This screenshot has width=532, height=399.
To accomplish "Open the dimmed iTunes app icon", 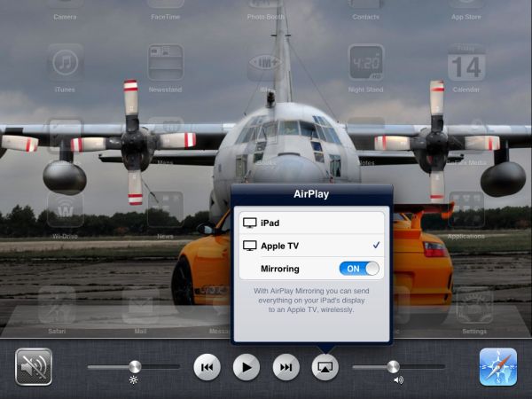I will click(x=65, y=62).
